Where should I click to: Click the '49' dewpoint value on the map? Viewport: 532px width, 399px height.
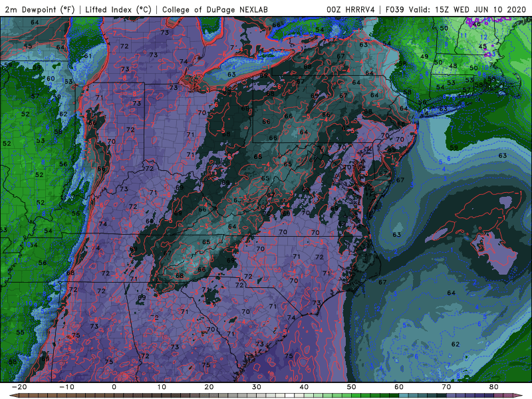click(424, 57)
